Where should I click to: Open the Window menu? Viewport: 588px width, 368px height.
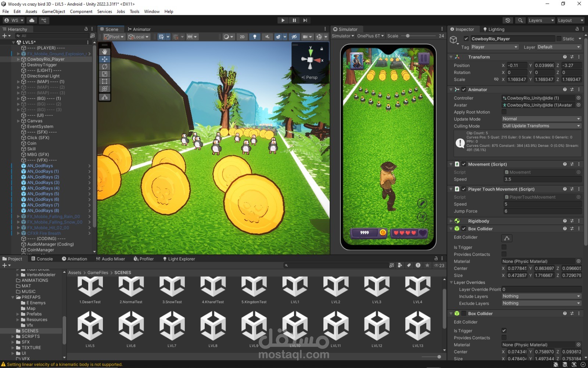coord(152,11)
